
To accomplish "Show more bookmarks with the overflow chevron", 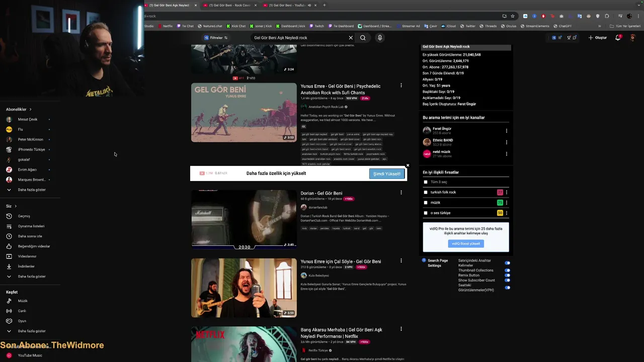I will pyautogui.click(x=599, y=26).
